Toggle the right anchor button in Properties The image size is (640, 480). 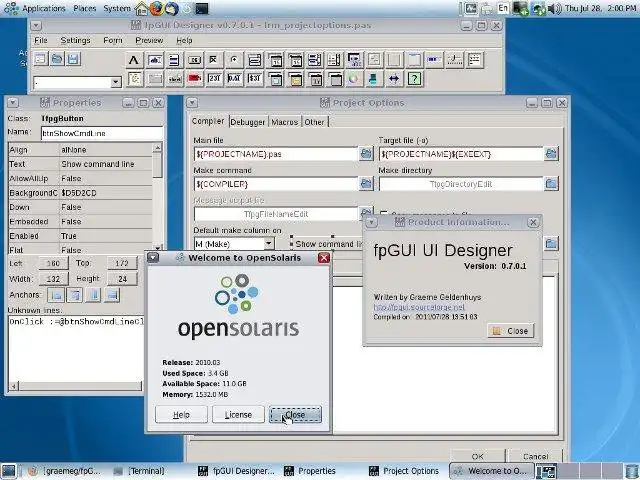pyautogui.click(x=94, y=295)
